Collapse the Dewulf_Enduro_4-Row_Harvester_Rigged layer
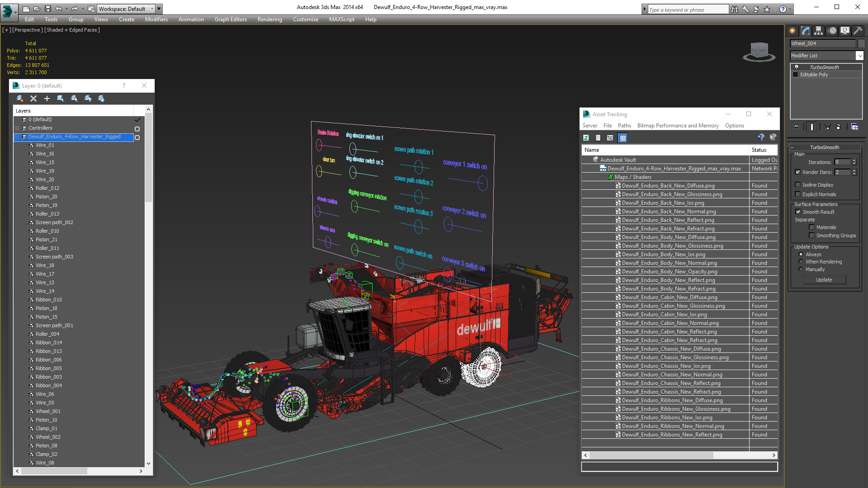Viewport: 868px width, 488px height. pyautogui.click(x=17, y=137)
